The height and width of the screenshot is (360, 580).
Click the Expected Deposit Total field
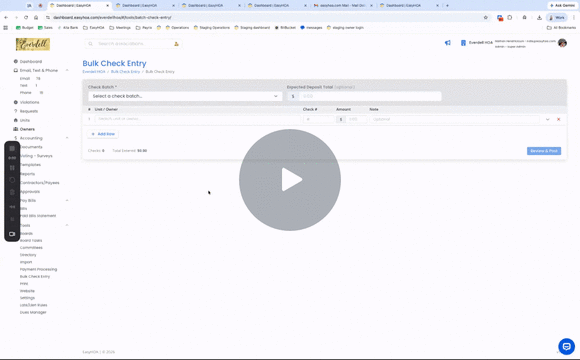pos(370,96)
